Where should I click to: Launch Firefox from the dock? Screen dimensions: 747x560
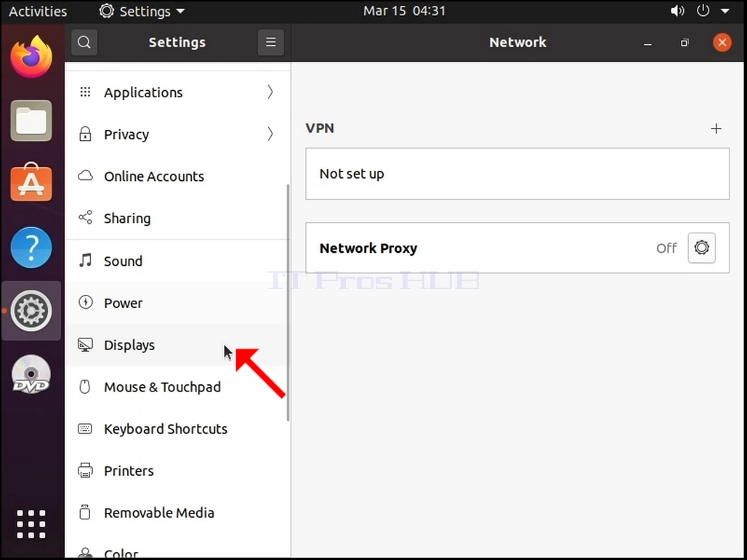(31, 57)
